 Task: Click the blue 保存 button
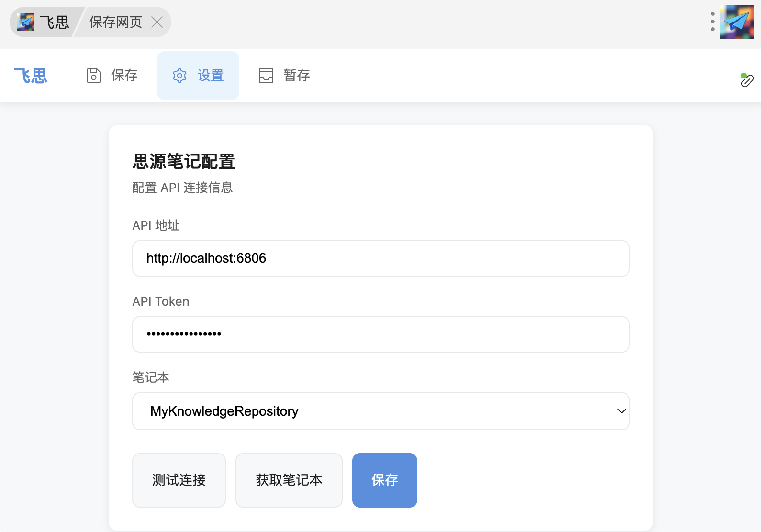(384, 480)
